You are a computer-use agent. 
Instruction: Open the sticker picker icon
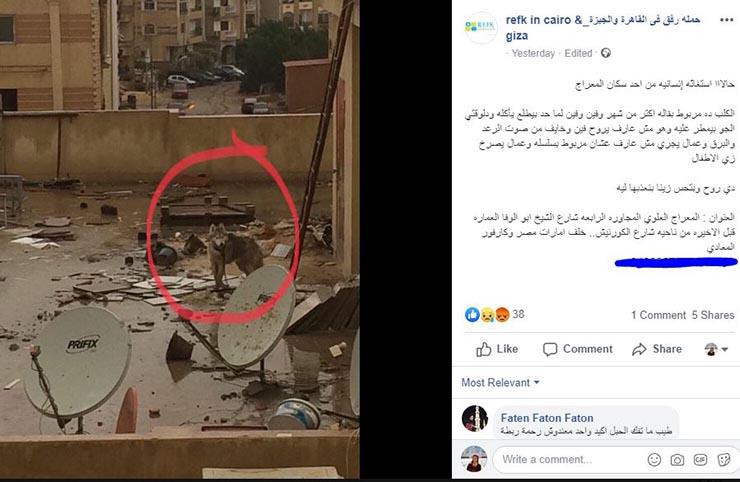point(723,459)
